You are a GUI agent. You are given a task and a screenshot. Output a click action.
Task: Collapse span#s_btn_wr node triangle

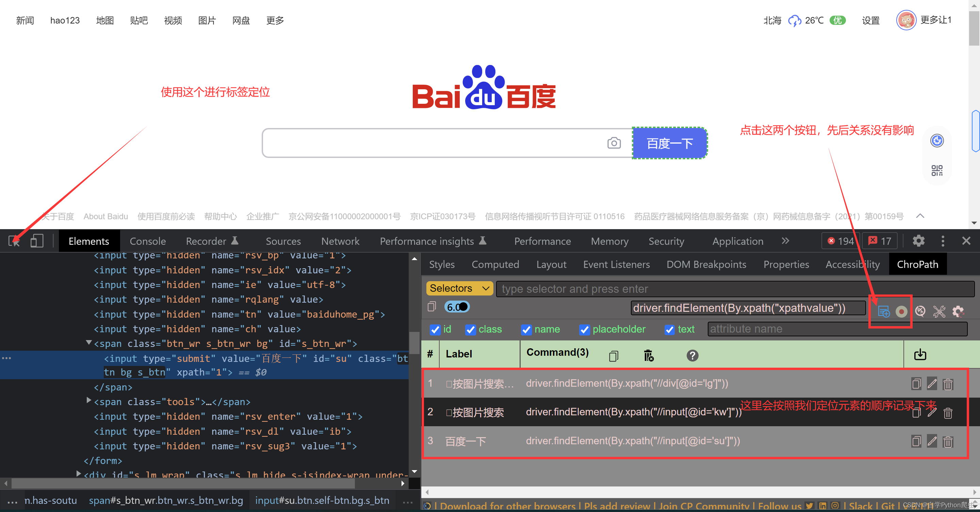(x=88, y=342)
